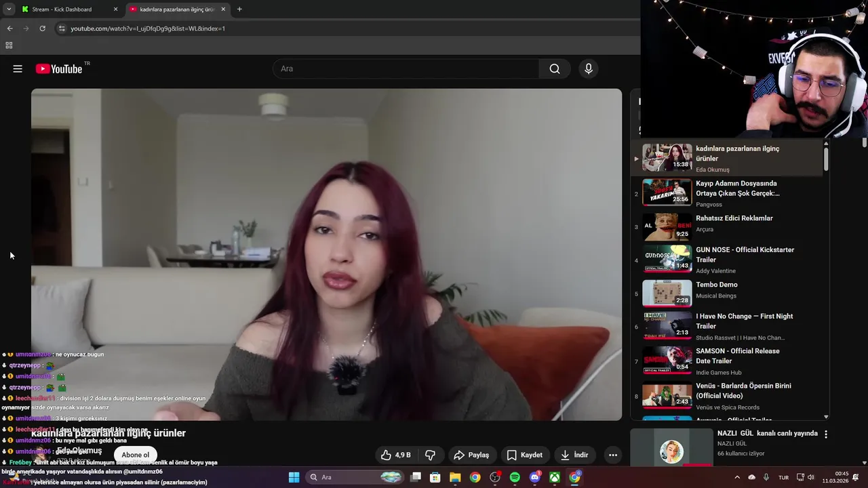This screenshot has height=488, width=868.
Task: Open Task View on the taskbar
Action: (x=416, y=477)
